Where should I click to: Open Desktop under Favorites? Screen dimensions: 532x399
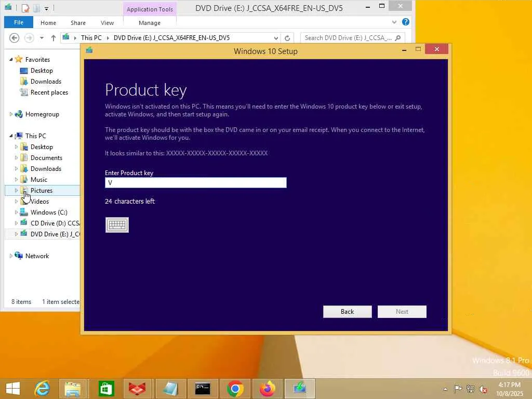[42, 71]
